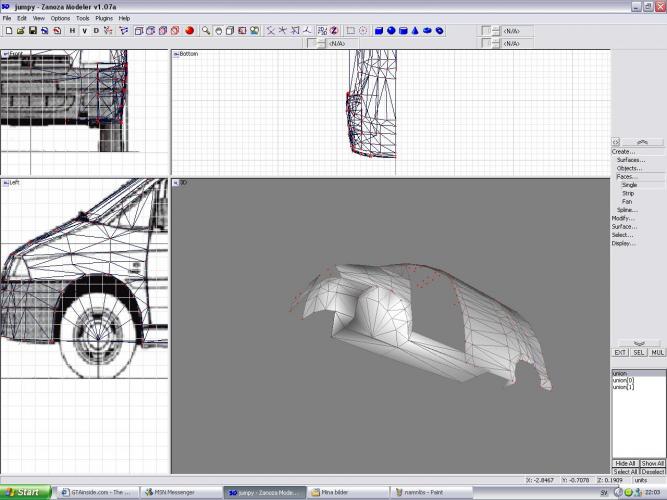
Task: Toggle the H mode button
Action: point(72,31)
